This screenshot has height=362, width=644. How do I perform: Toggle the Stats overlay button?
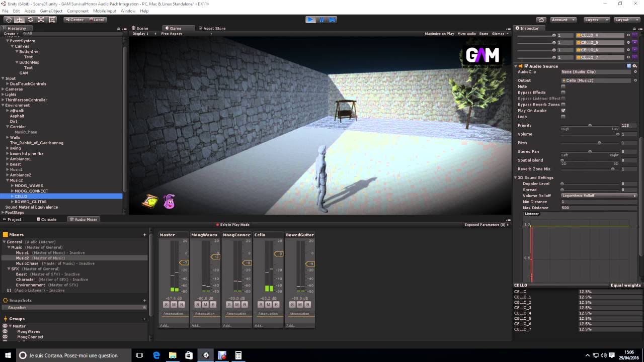point(484,34)
